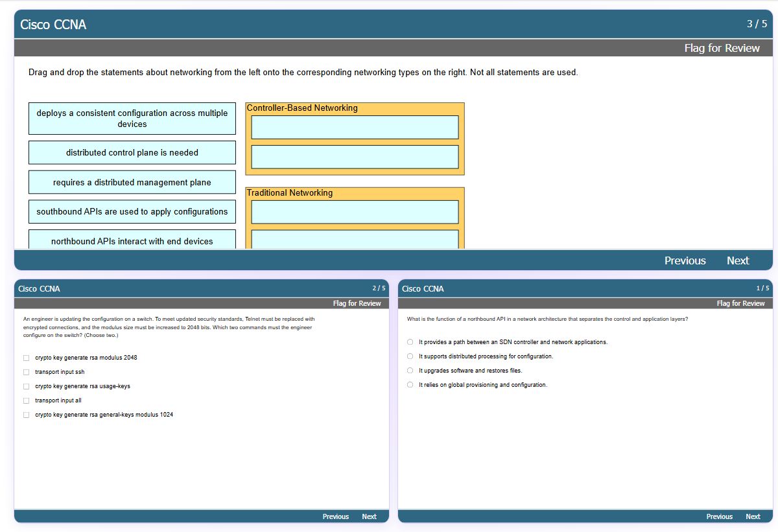Go to Previous from question 3 of 5

685,260
